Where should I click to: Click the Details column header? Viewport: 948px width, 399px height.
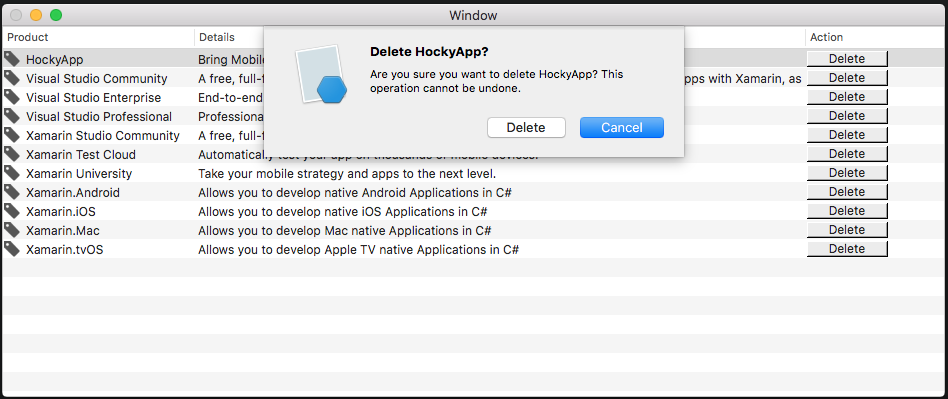[217, 37]
